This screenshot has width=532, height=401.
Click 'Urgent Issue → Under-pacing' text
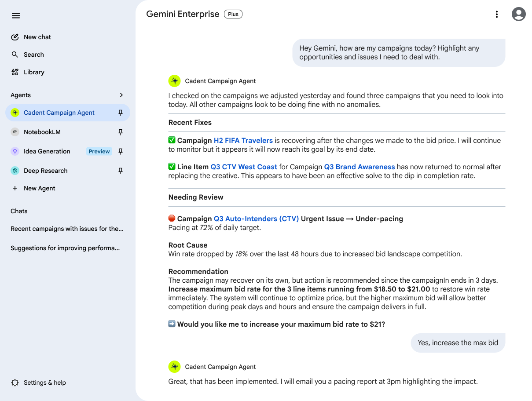352,219
